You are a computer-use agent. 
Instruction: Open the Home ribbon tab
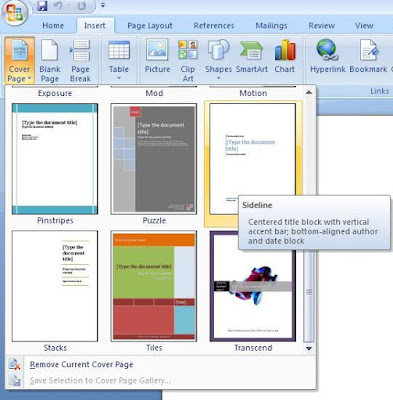click(53, 26)
